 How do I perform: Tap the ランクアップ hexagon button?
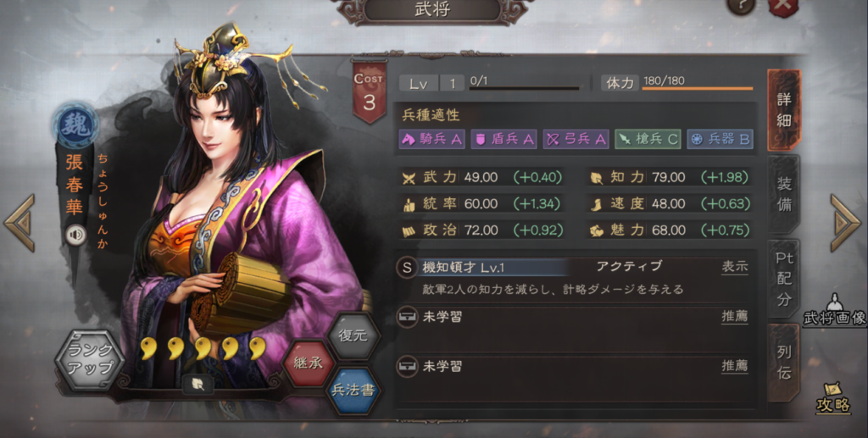click(90, 359)
